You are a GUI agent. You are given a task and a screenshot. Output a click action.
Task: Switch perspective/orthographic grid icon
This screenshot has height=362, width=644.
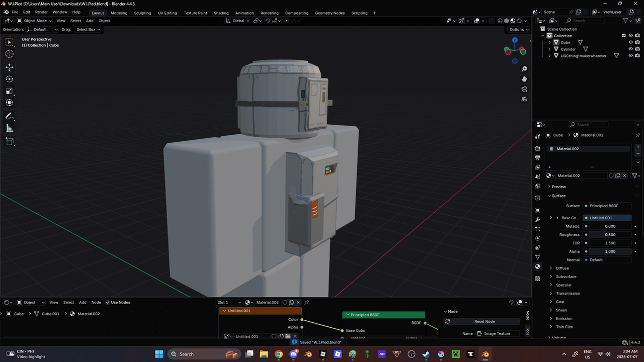click(x=524, y=99)
